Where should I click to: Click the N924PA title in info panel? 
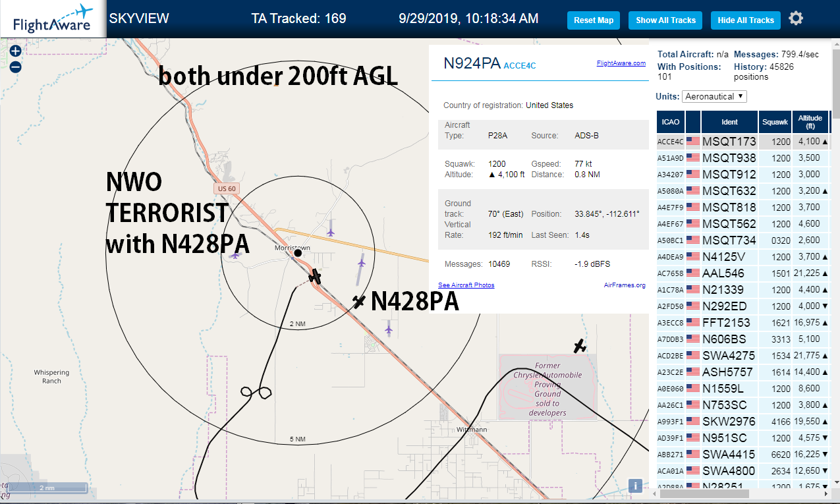coord(472,63)
